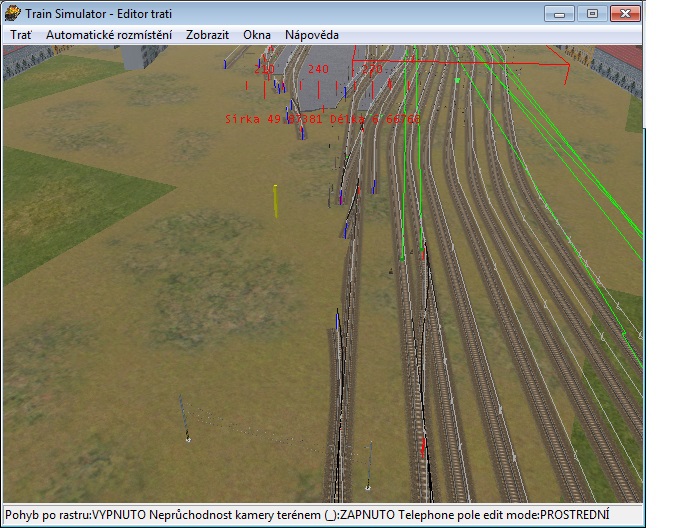The width and height of the screenshot is (691, 528).
Task: Click the Train Simulator title bar icon
Action: point(13,13)
